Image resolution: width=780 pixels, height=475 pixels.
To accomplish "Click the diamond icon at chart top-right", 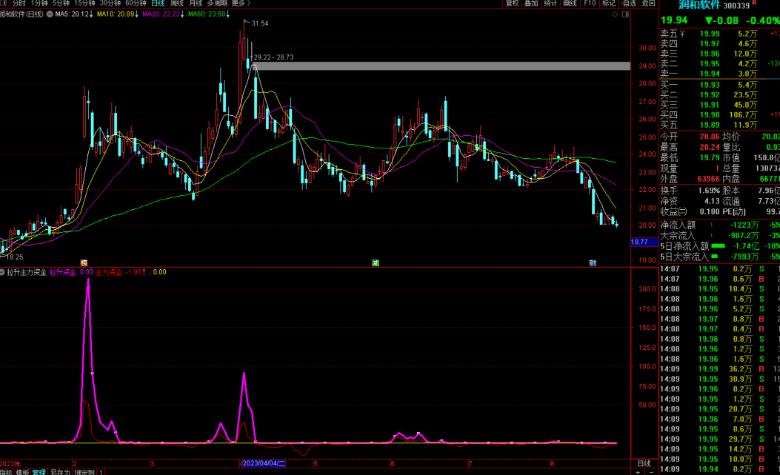I will (x=615, y=14).
